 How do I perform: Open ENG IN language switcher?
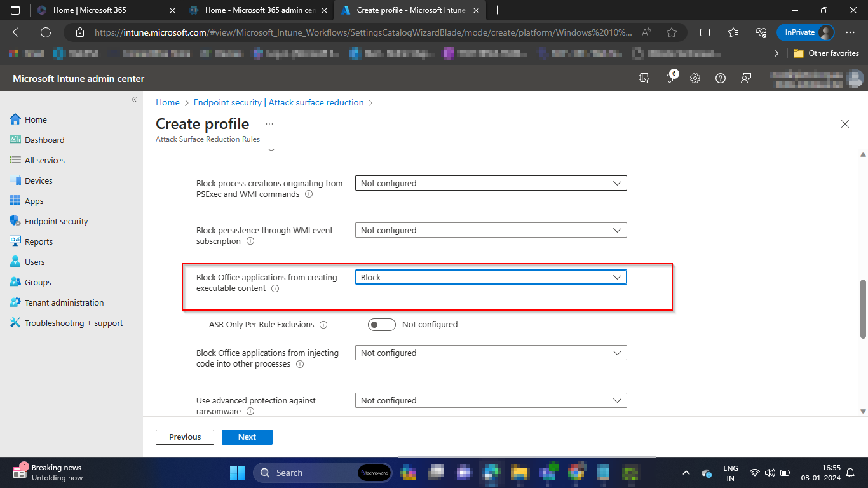(731, 473)
